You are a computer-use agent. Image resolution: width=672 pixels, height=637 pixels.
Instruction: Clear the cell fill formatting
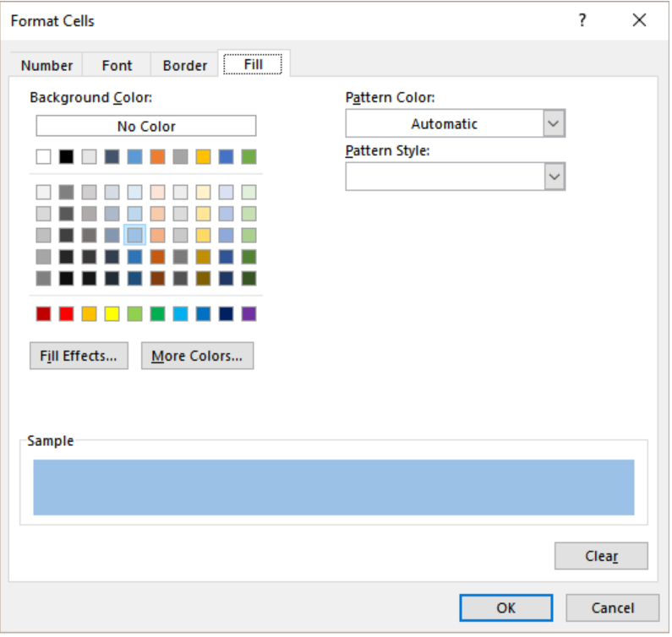pos(601,556)
